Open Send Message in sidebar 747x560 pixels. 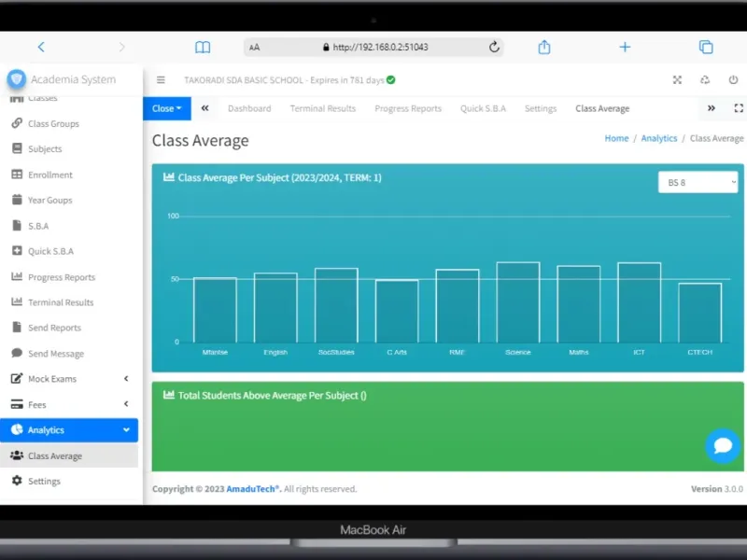[69, 354]
